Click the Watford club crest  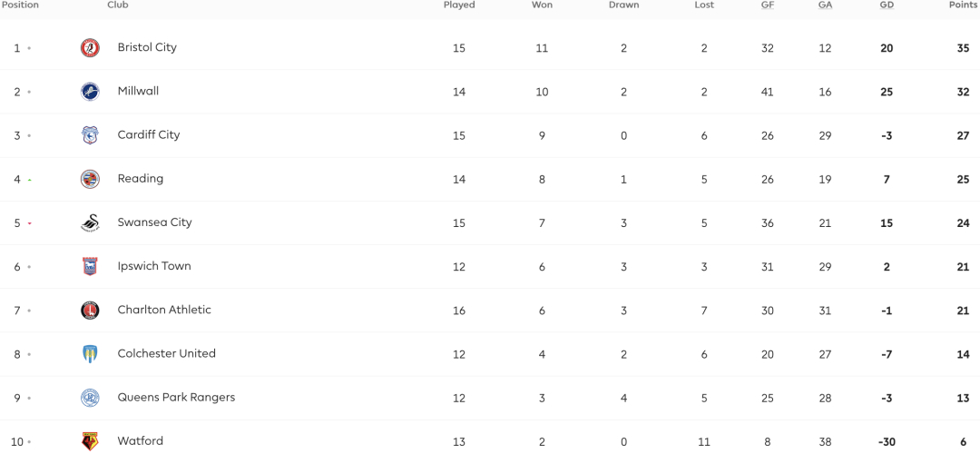[90, 441]
